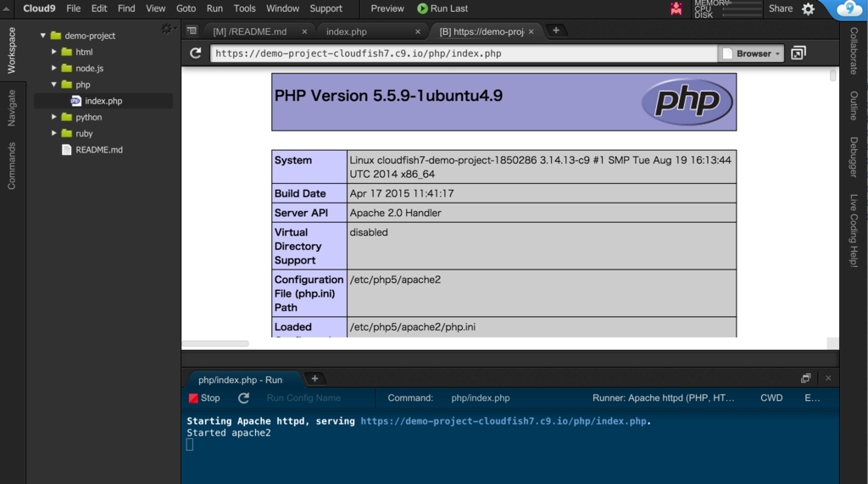The width and height of the screenshot is (868, 484).
Task: Open the Edit menu
Action: pyautogui.click(x=99, y=8)
